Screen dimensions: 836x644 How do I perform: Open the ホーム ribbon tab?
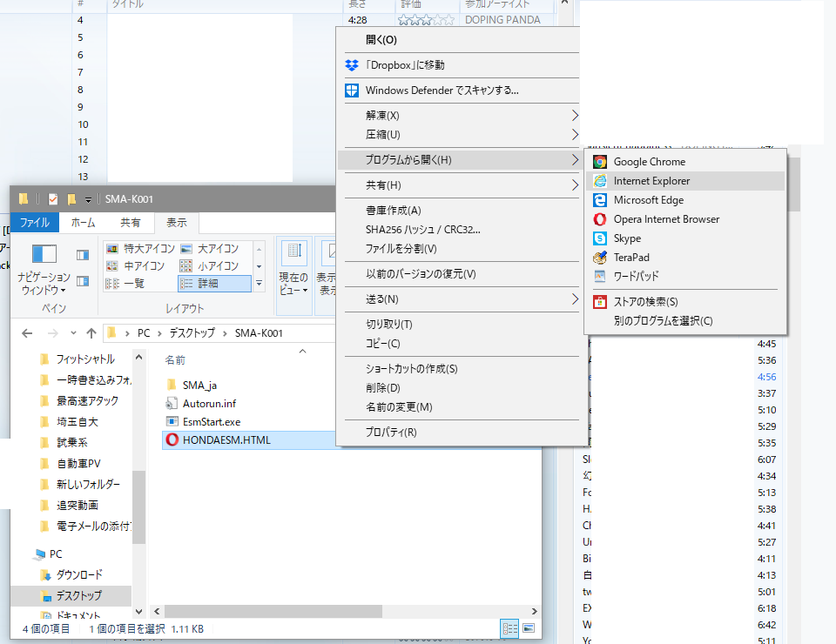click(84, 223)
